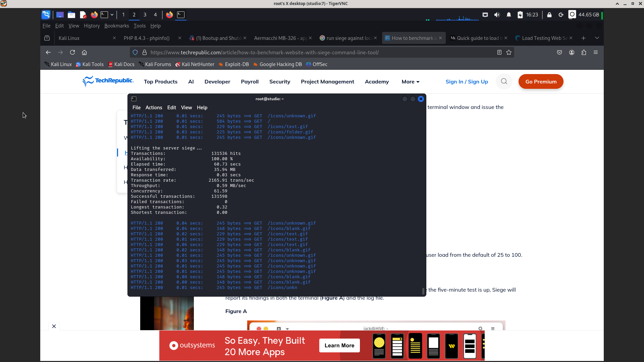This screenshot has height=362, width=644.
Task: Switch to workspace 4
Action: tap(155, 14)
